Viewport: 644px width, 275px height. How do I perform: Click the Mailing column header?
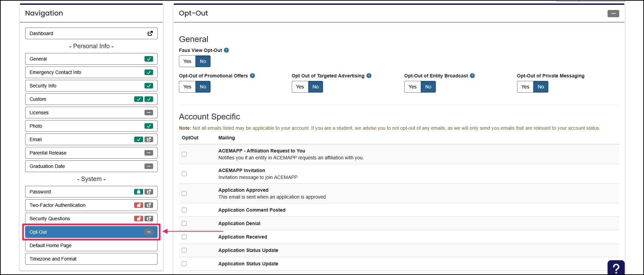point(227,138)
